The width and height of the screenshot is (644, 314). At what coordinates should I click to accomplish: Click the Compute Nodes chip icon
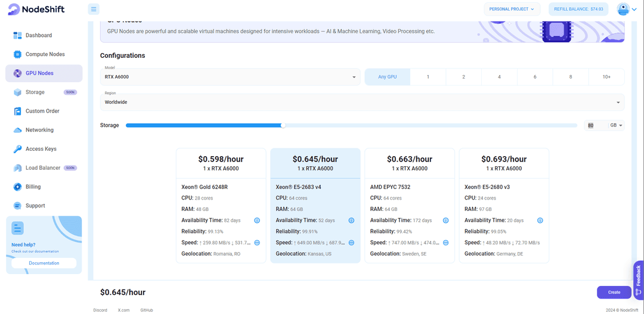coord(17,54)
